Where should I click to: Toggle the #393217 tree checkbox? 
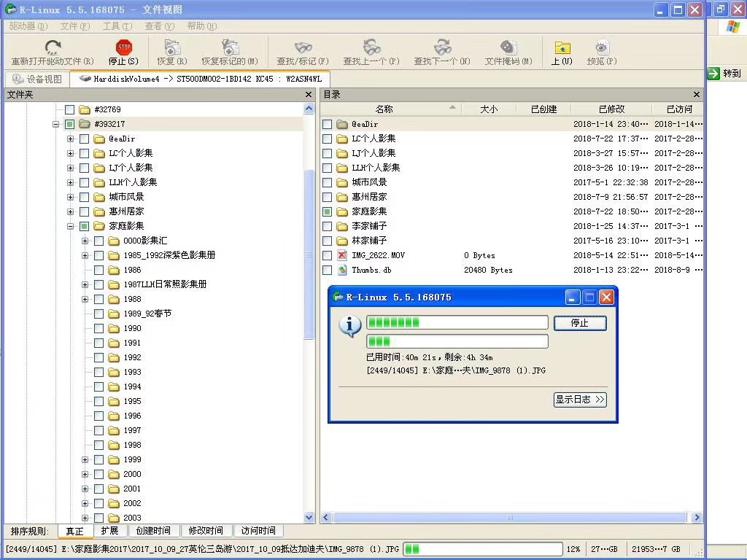[x=69, y=124]
